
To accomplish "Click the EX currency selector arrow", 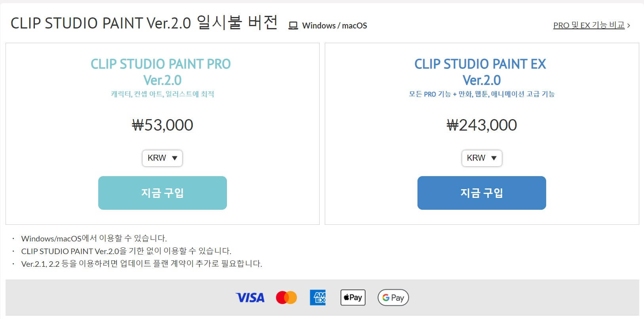I will (x=494, y=158).
